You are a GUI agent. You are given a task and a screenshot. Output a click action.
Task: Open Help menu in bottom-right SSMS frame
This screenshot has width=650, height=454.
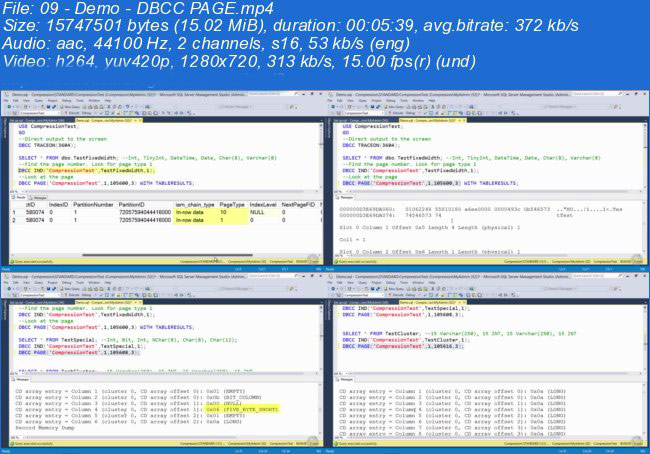point(432,282)
